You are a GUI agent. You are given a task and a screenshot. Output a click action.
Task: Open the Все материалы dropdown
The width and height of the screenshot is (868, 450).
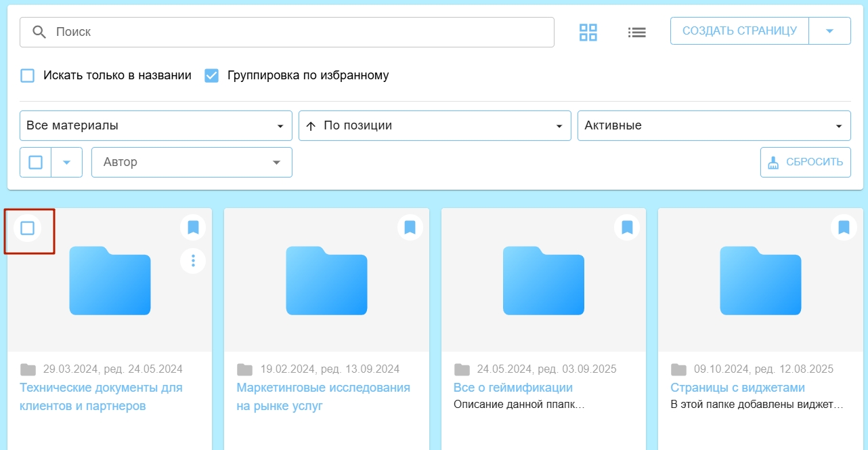click(x=156, y=126)
